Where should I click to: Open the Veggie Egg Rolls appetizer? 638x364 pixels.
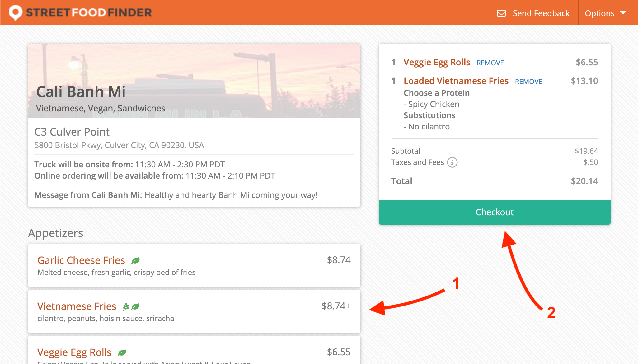pos(74,352)
